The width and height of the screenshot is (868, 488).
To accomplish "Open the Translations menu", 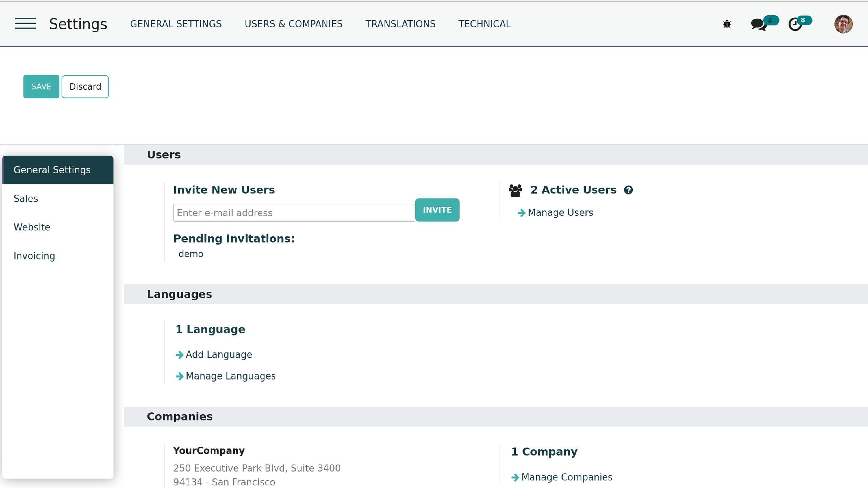I will [400, 24].
